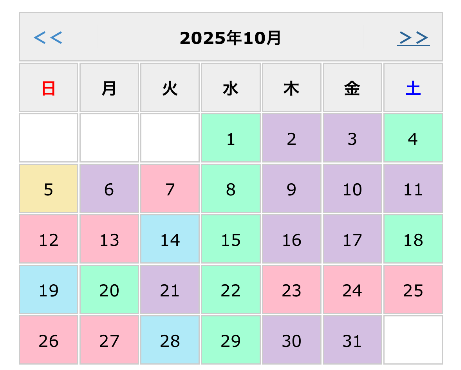Click the 土 Saturday column header
This screenshot has height=370, width=461.
tap(413, 88)
